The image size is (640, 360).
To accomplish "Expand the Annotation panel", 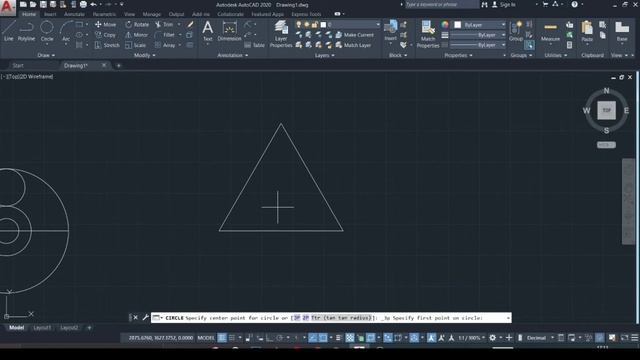I will pos(233,55).
